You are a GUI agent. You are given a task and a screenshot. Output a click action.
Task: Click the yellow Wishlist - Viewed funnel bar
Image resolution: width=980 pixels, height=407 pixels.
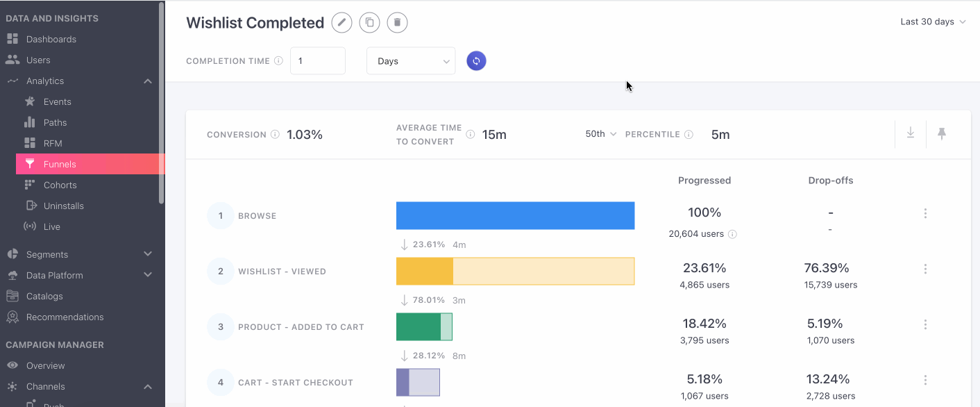tap(515, 271)
